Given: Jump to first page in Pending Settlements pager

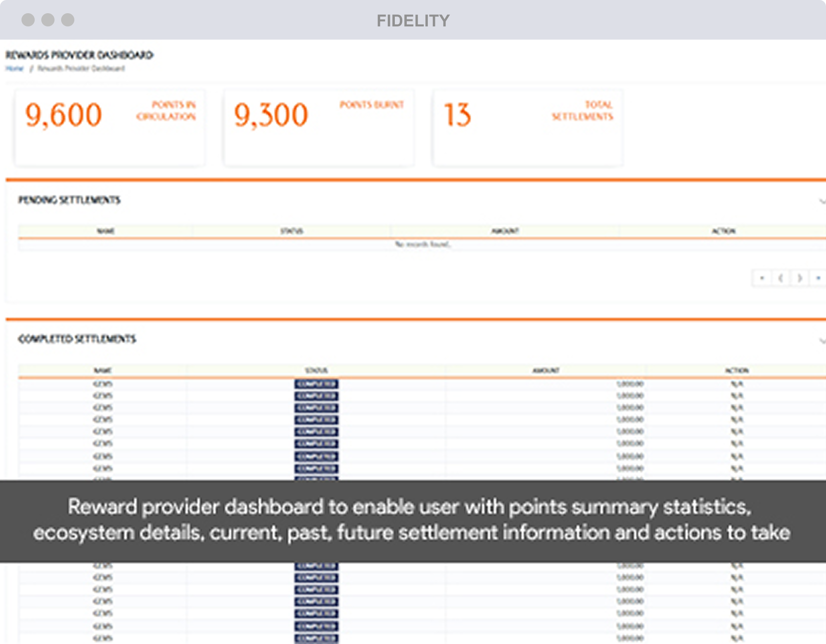Looking at the screenshot, I should click(762, 278).
